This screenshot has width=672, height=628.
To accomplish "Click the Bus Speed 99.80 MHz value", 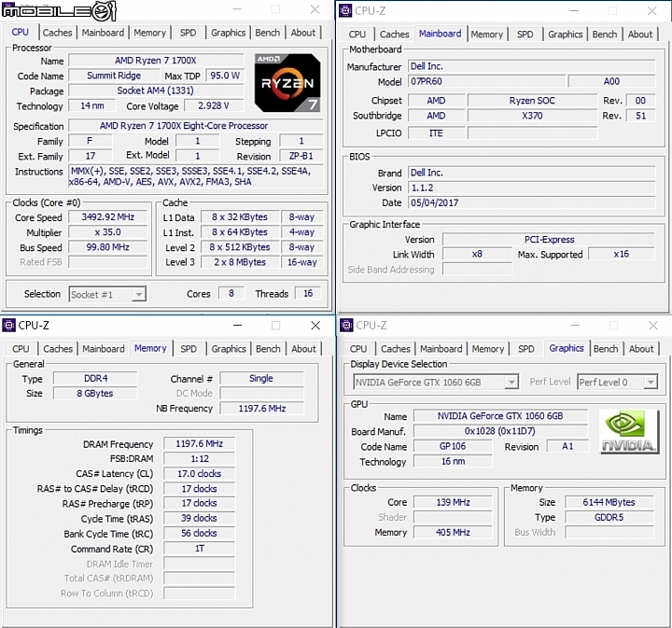I will (x=108, y=246).
